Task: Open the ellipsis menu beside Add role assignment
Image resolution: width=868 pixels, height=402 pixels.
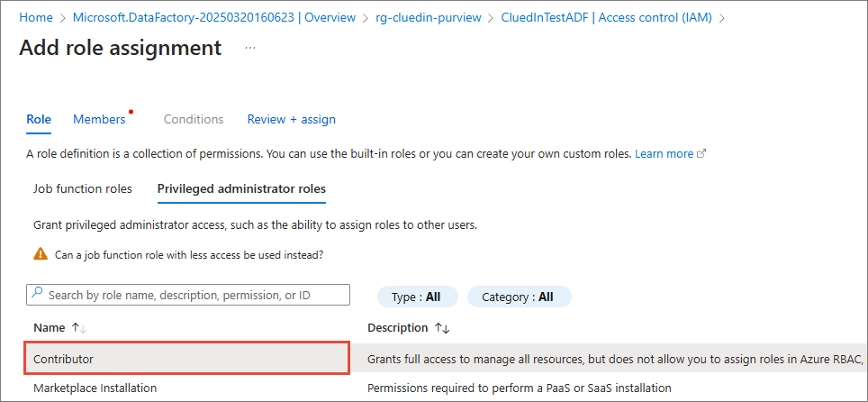Action: pyautogui.click(x=250, y=49)
